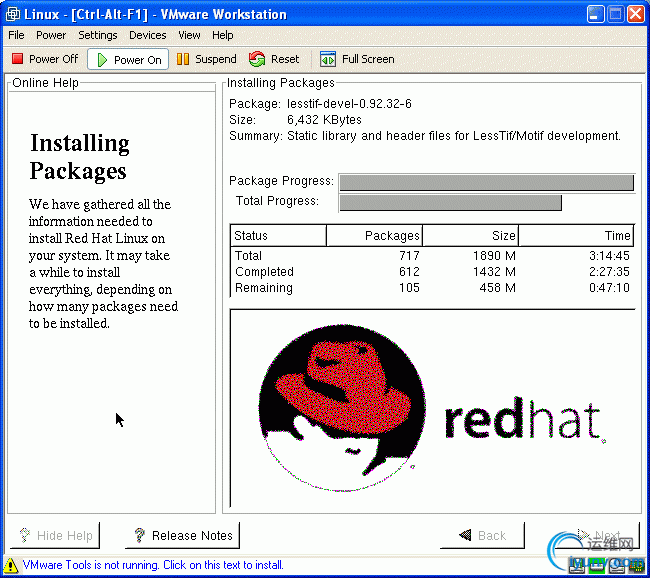Screen dimensions: 650x578
Task: Click the Completed size '1432 M'
Action: pos(494,272)
